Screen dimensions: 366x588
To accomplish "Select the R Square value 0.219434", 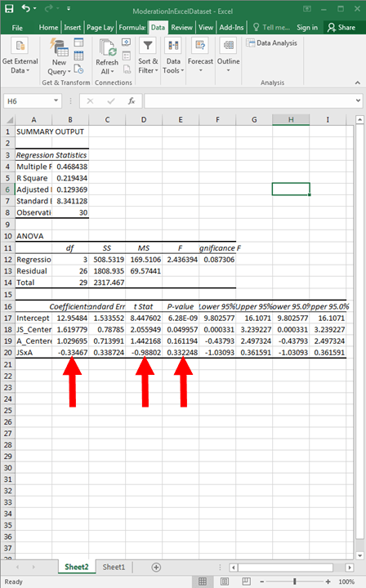I will [70, 178].
